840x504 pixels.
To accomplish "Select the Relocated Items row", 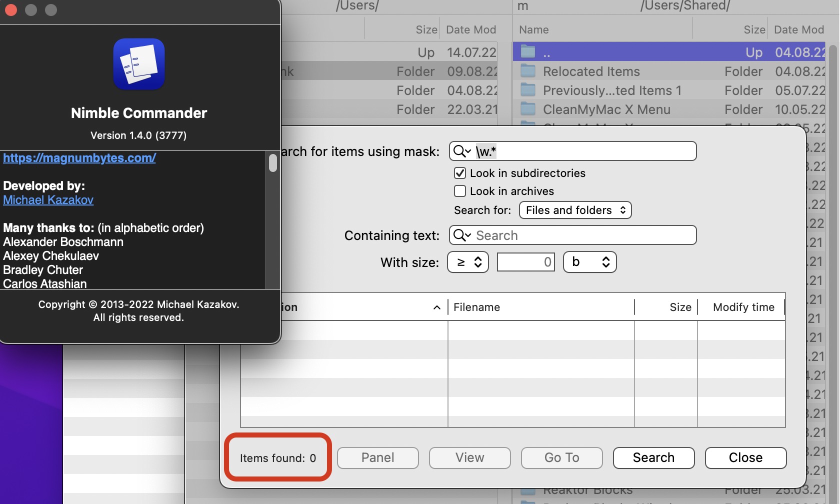I will (670, 71).
